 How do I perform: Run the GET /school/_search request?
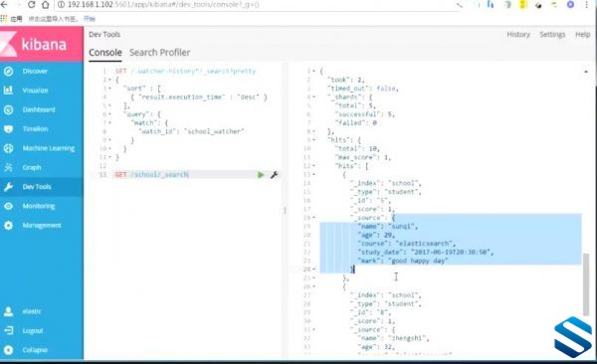[x=261, y=175]
